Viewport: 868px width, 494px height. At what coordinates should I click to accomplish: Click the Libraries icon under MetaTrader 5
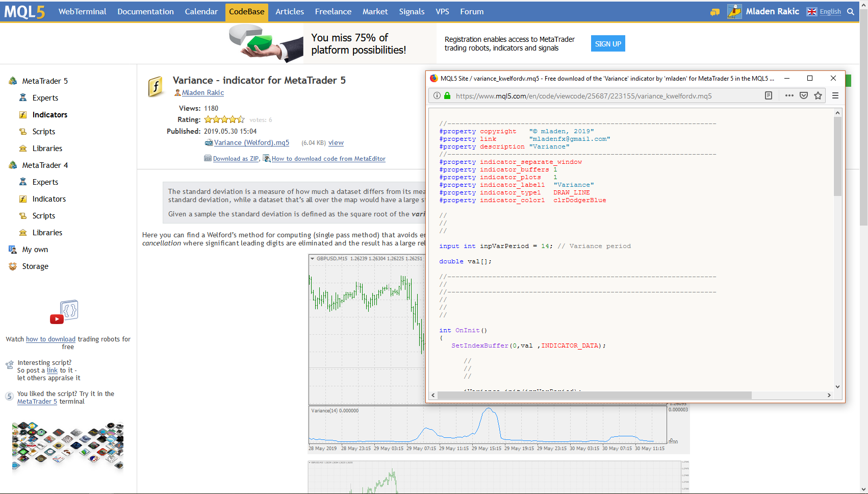tap(23, 148)
